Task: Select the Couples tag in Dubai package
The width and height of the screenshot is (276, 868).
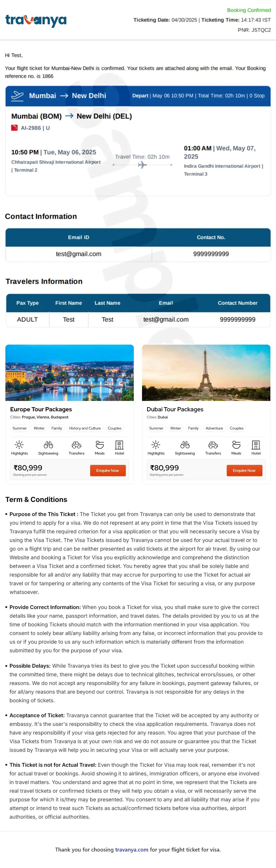Action: pos(237,428)
